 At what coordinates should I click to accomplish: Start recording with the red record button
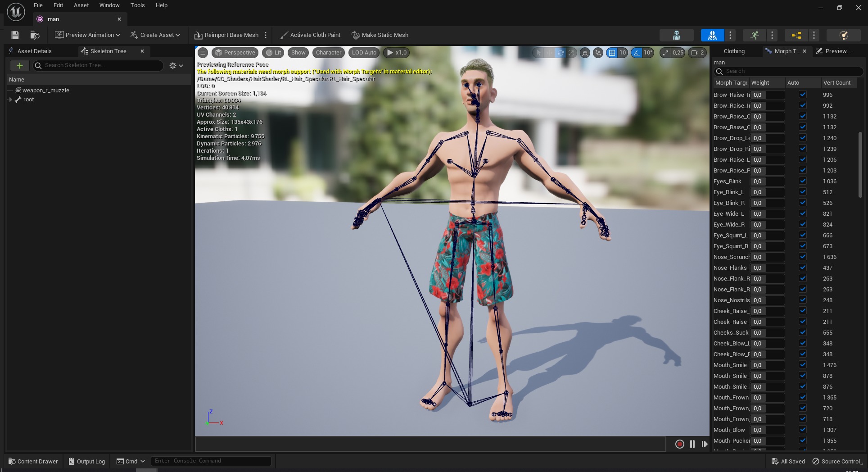tap(680, 444)
